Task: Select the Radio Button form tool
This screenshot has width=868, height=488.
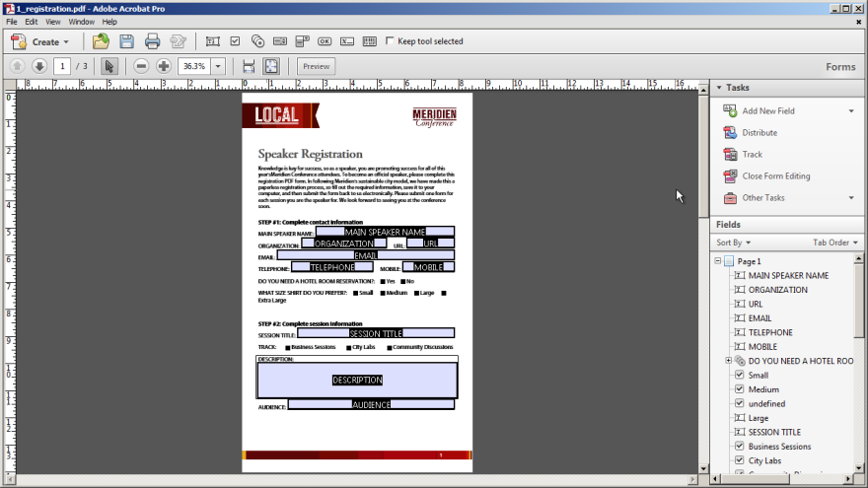Action: (x=257, y=41)
